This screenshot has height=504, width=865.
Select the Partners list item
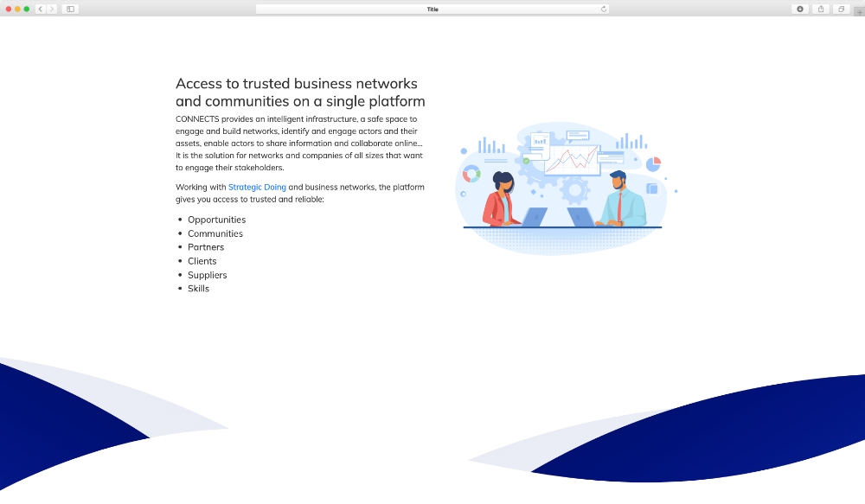click(x=206, y=247)
